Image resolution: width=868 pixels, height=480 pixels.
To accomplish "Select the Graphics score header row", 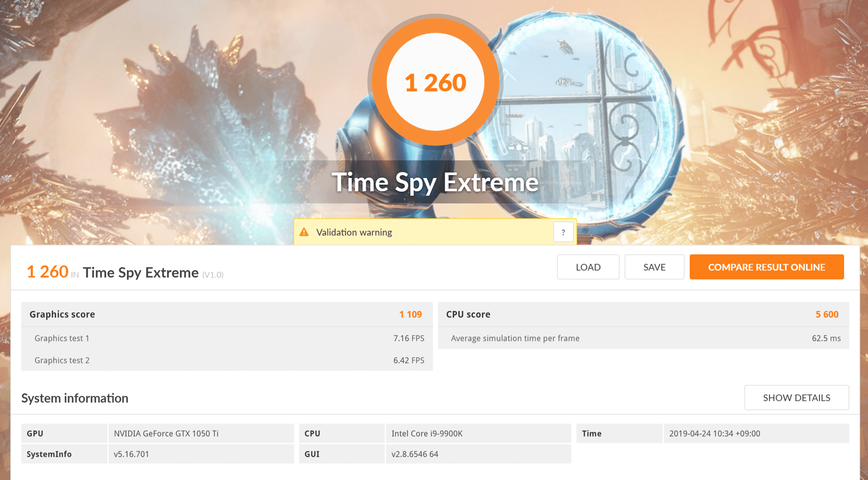I will click(226, 314).
